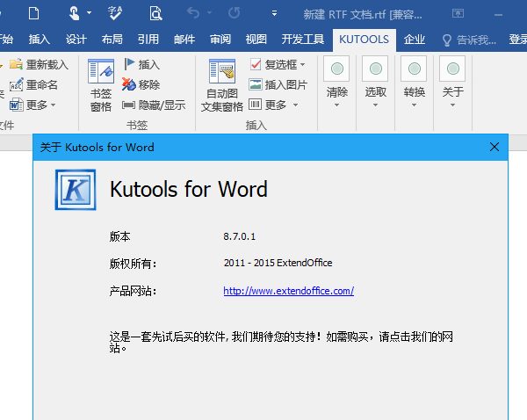Click the Kutools K logo in dialog
527x420 pixels.
[x=76, y=189]
